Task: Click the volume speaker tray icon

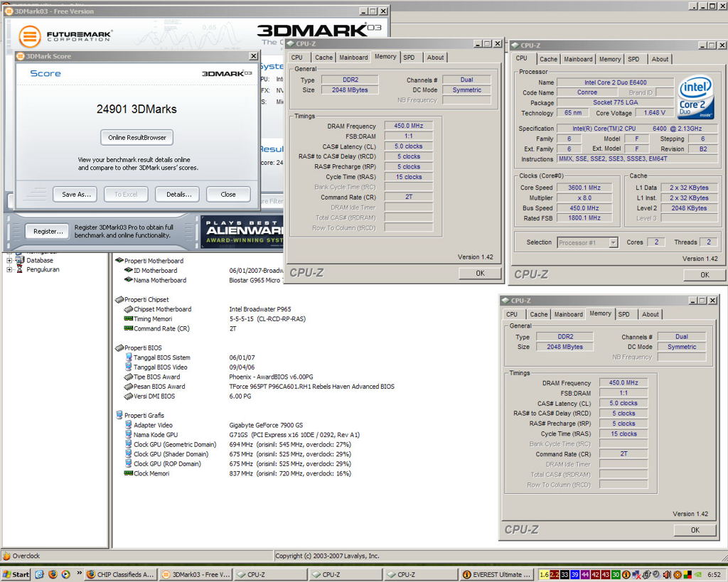Action: (667, 575)
